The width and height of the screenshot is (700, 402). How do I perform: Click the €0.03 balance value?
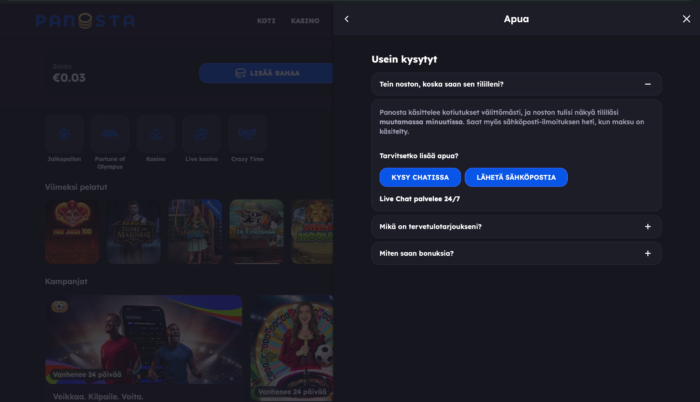pyautogui.click(x=69, y=78)
